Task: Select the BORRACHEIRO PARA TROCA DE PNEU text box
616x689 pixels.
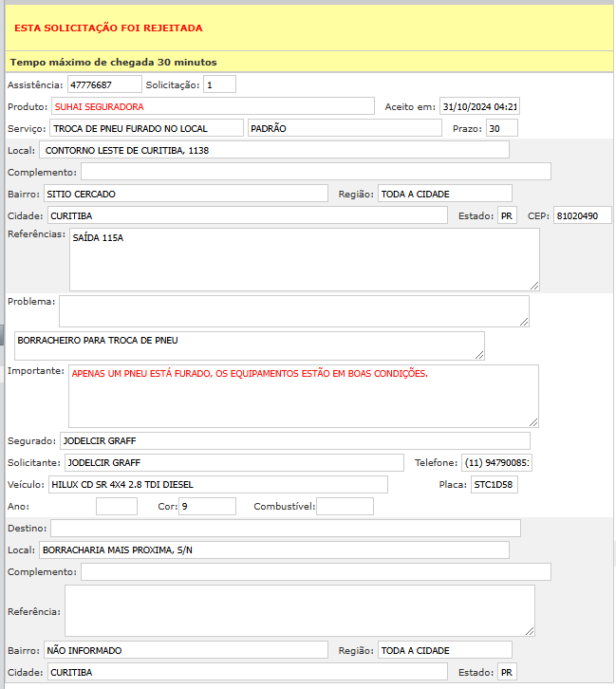Action: coord(249,345)
